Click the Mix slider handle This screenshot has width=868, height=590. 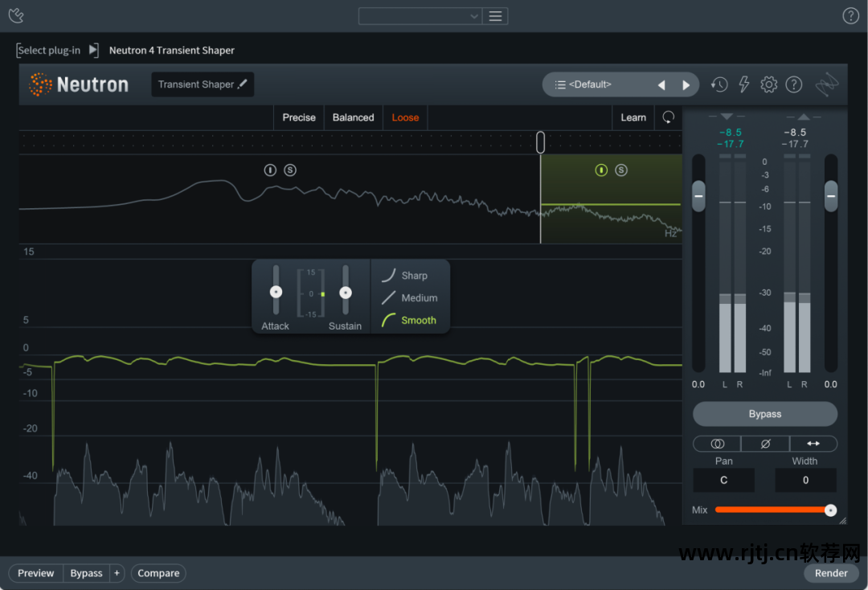(830, 510)
